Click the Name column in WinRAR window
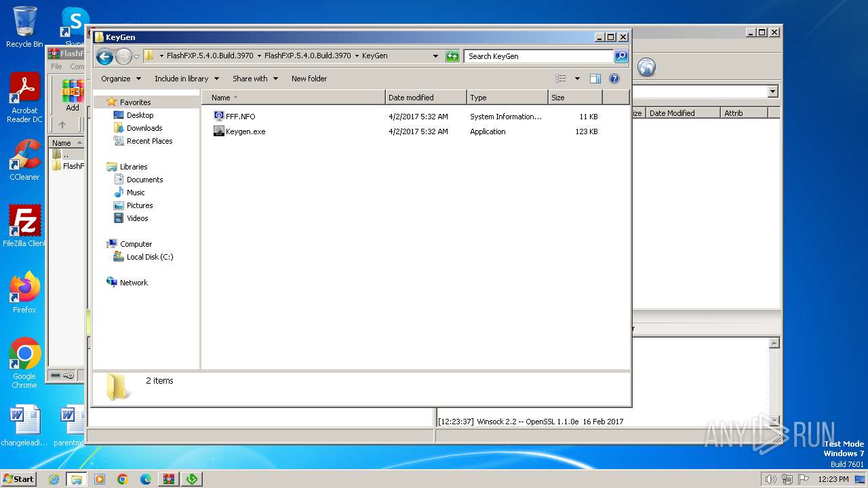This screenshot has width=868, height=488. click(66, 142)
